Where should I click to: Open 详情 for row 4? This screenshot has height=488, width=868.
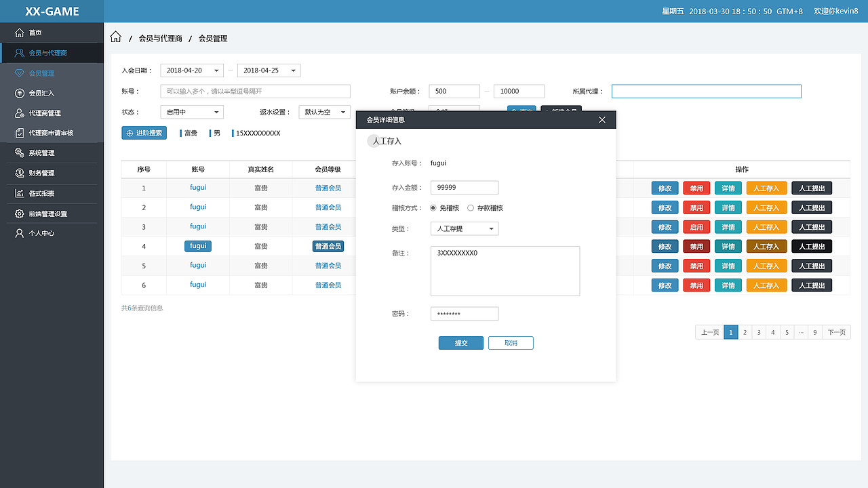point(728,247)
